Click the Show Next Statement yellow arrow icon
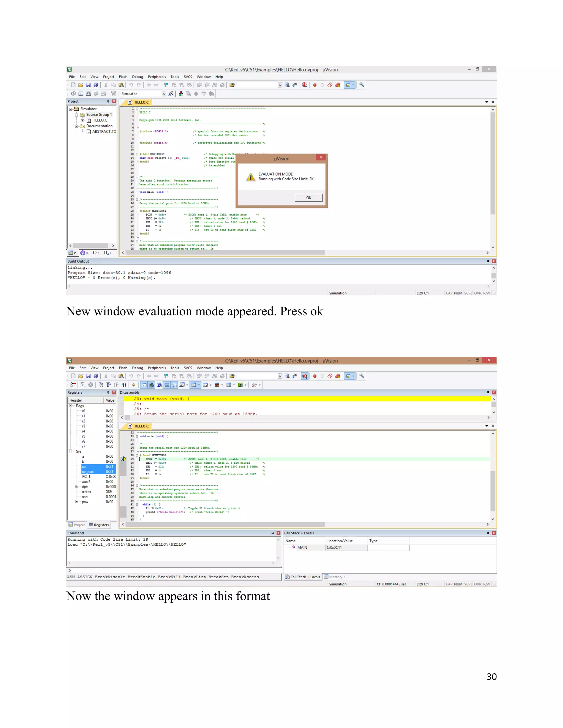Viewport: 563px width, 728px height. pyautogui.click(x=133, y=385)
